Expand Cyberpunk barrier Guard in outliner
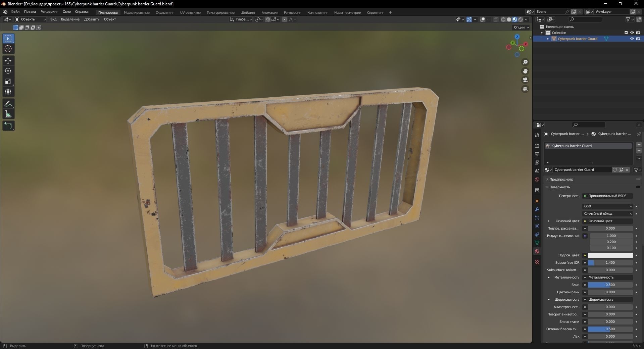Image resolution: width=644 pixels, height=349 pixels. [548, 39]
